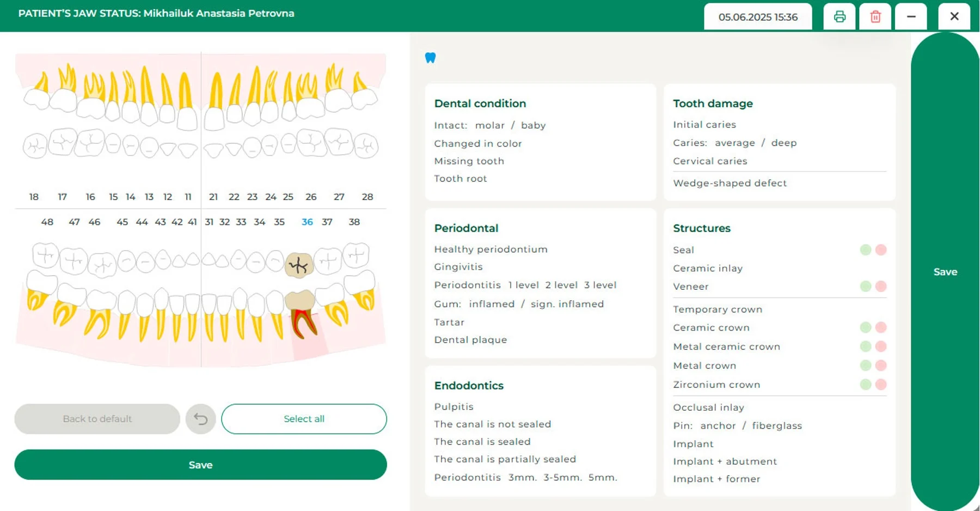The width and height of the screenshot is (980, 511).
Task: Select Gingivitis option
Action: pyautogui.click(x=458, y=267)
